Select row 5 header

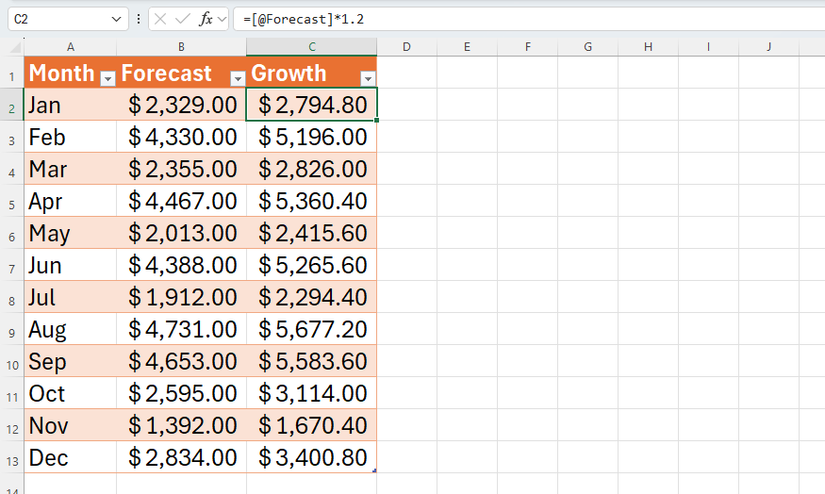pyautogui.click(x=12, y=201)
